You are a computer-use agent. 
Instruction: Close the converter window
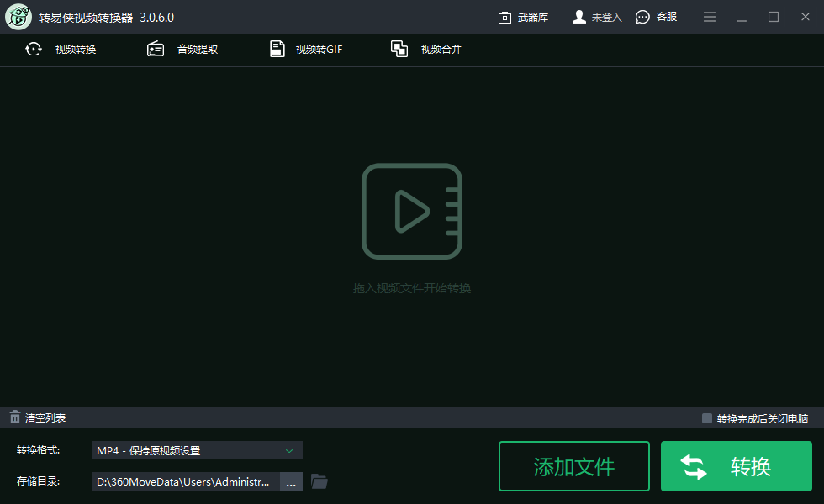pos(806,17)
